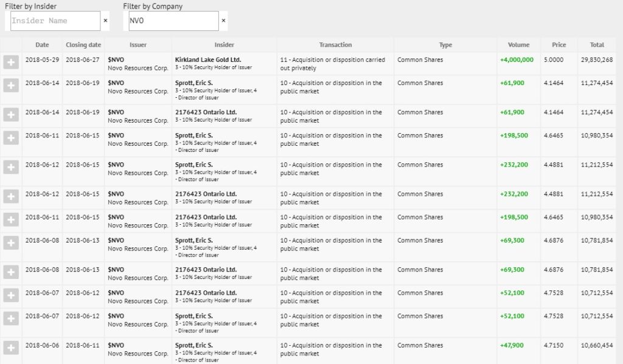Click 2176423 Ontario Ltd. in the 2018-06-07 row
Image resolution: width=623 pixels, height=364 pixels.
(x=206, y=292)
